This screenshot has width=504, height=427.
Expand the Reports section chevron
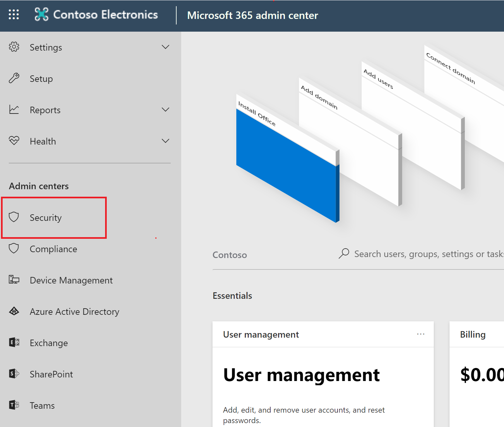(165, 110)
